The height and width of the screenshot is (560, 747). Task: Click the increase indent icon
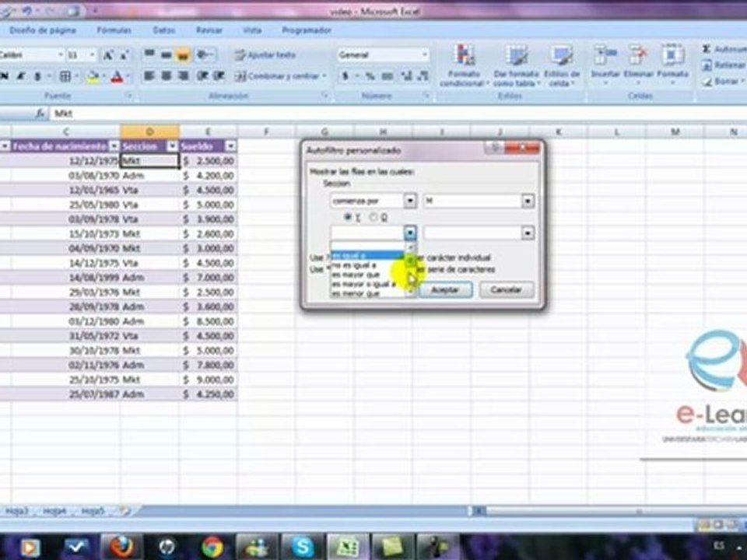(x=219, y=76)
